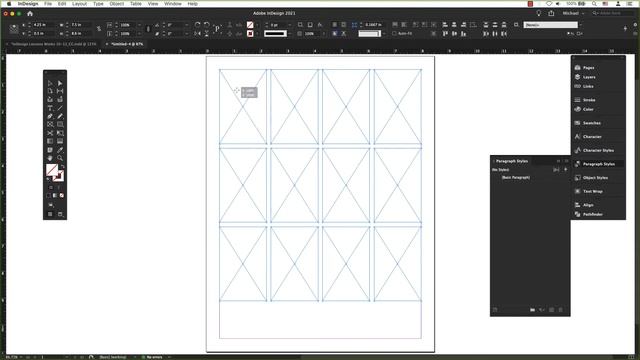640x360 pixels.
Task: Select the Note tool
Action: click(50, 150)
